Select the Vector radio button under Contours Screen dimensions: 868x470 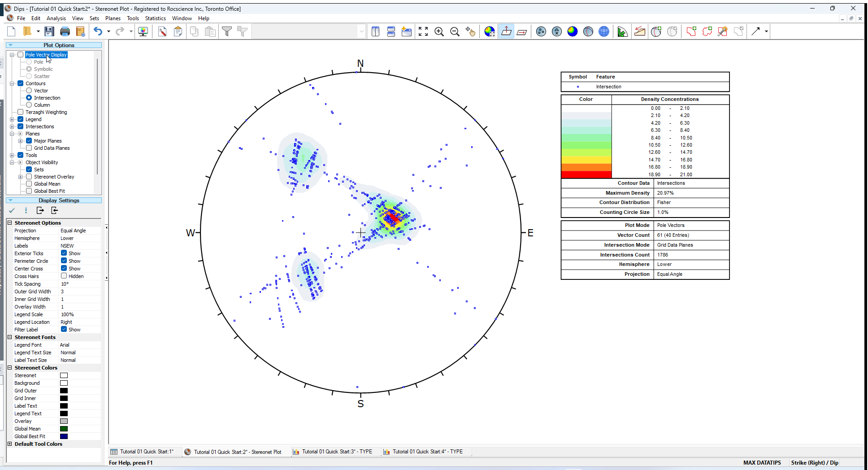[x=28, y=90]
